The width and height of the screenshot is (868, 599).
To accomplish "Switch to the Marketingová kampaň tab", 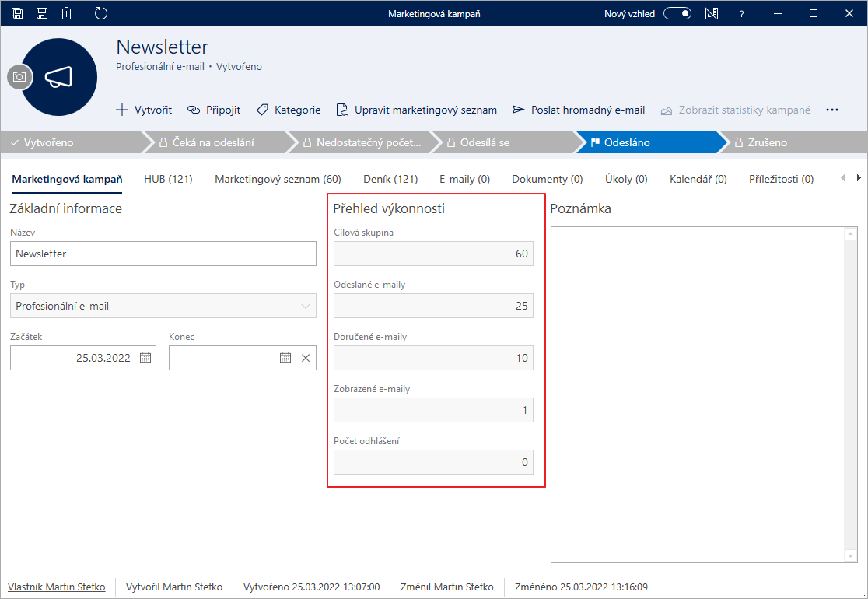I will [67, 180].
